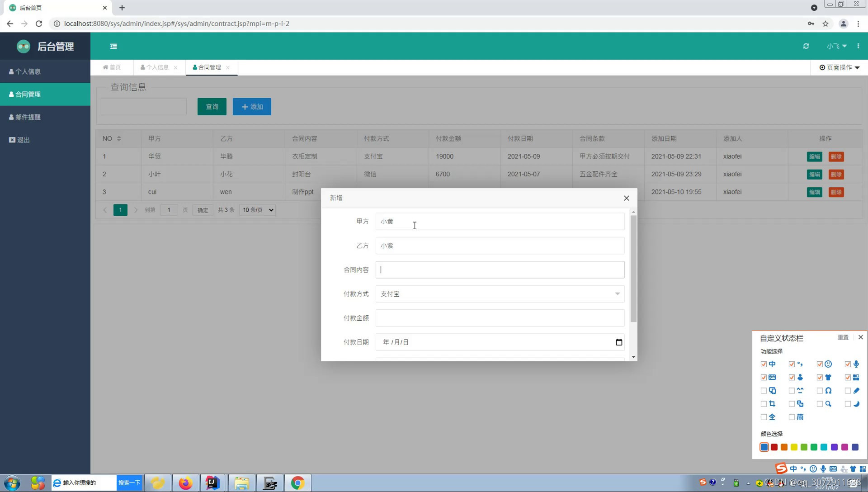This screenshot has height=492, width=868.
Task: Bookmark this page with the star icon
Action: (826, 24)
